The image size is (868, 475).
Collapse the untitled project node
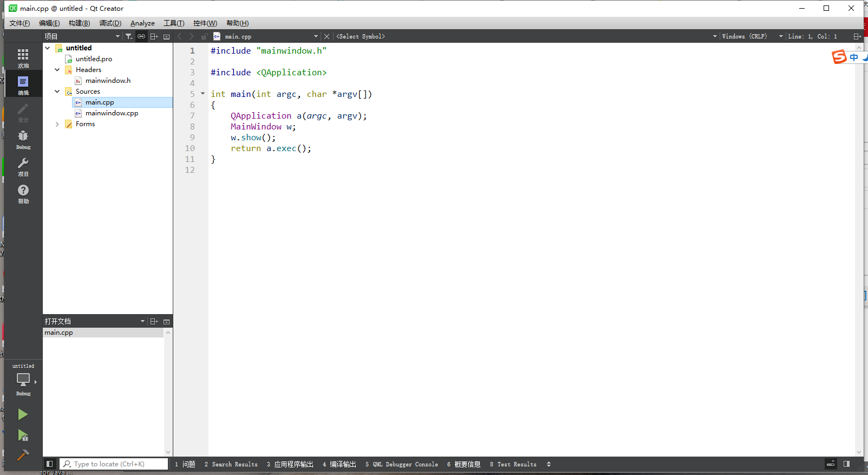click(x=48, y=48)
